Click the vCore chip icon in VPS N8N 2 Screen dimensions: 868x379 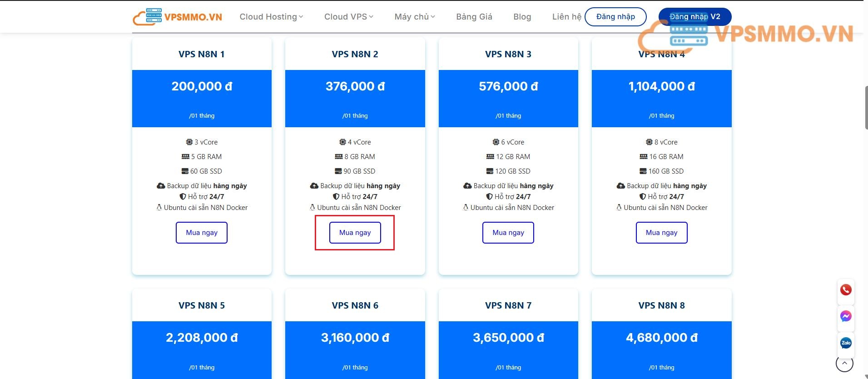point(342,142)
